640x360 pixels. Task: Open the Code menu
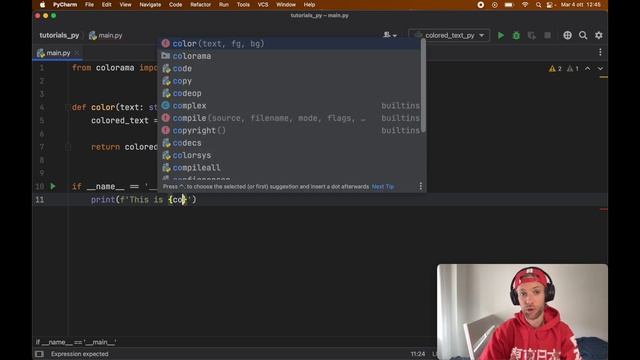click(x=176, y=5)
